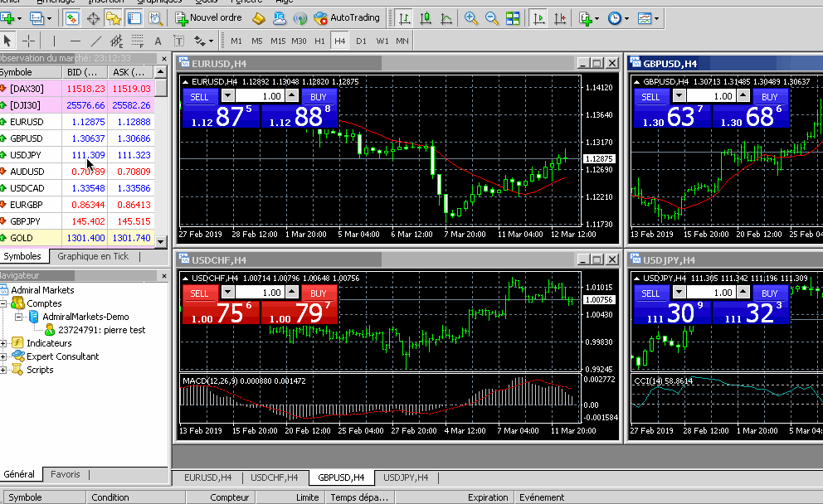The height and width of the screenshot is (504, 823).
Task: Expand the Indicateurs tree node
Action: tap(3, 343)
